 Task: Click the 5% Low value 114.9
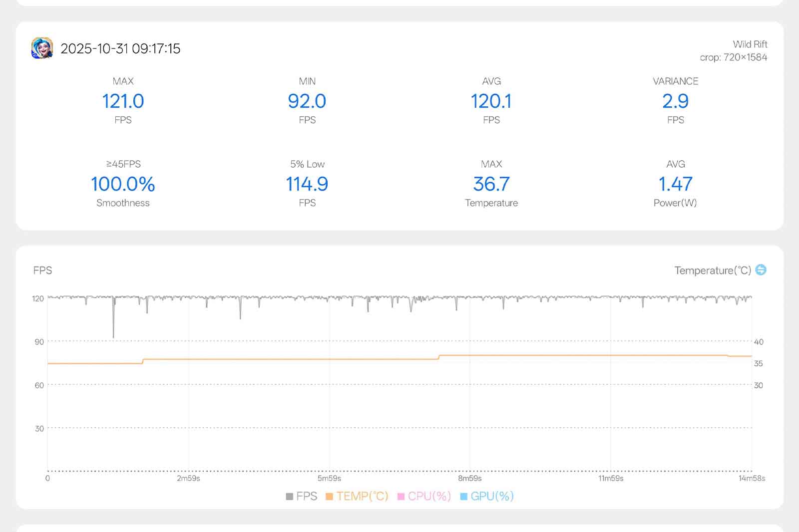click(307, 184)
